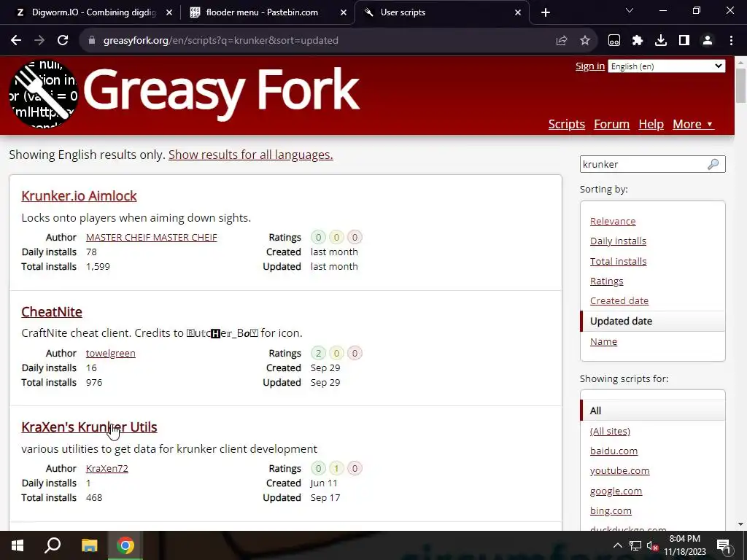
Task: Click the Chrome icon in the taskbar
Action: point(125,545)
